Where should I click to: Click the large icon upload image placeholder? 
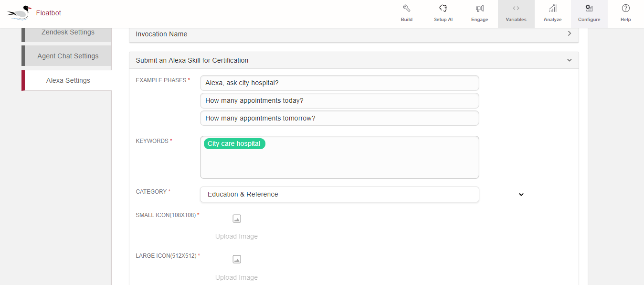tap(237, 260)
